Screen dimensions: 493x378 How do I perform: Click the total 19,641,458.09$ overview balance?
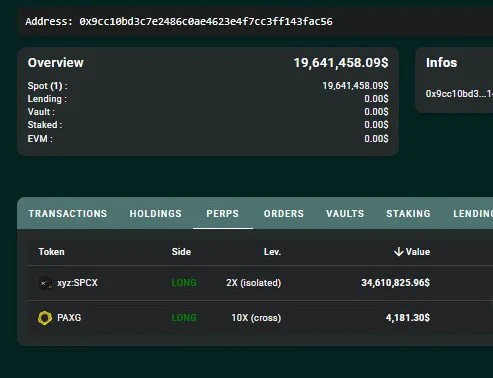341,63
